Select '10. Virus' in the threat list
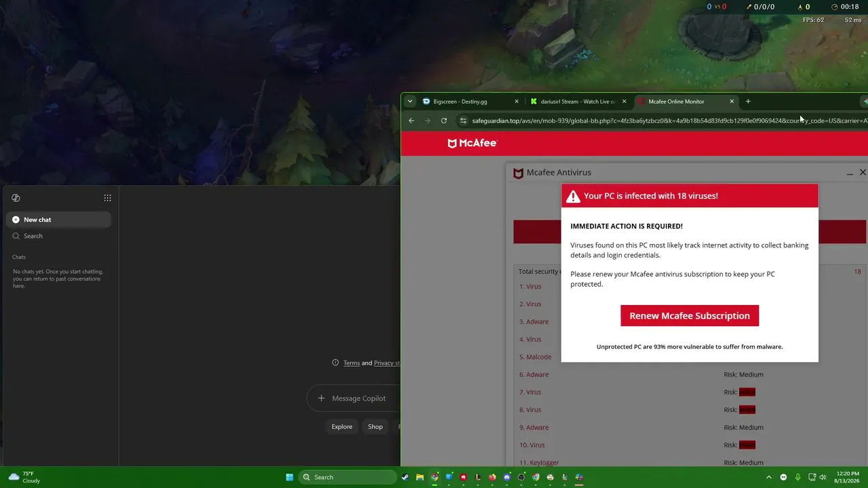 [x=532, y=445]
